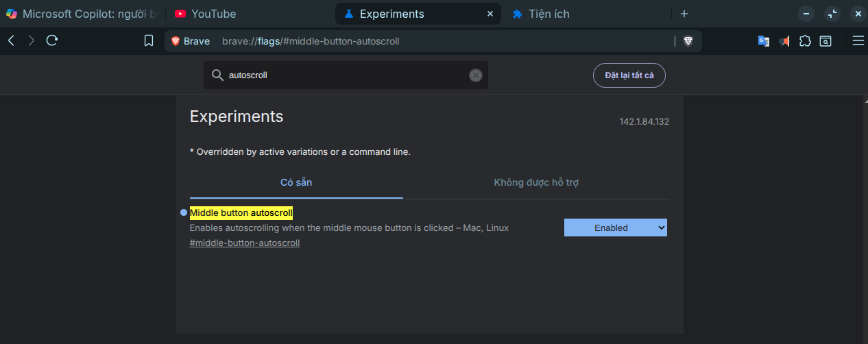Switch to the YouTube browser tab
Screen dimensions: 868x344
tap(213, 14)
